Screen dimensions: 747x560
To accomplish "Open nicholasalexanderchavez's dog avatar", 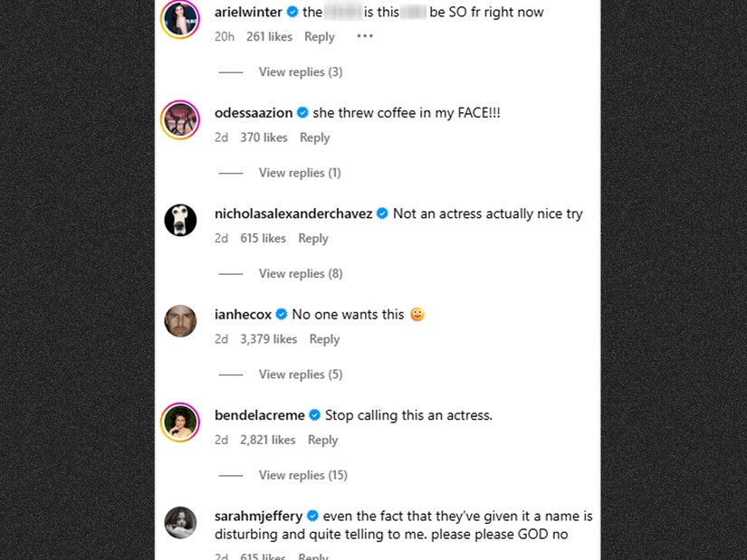I will (180, 221).
